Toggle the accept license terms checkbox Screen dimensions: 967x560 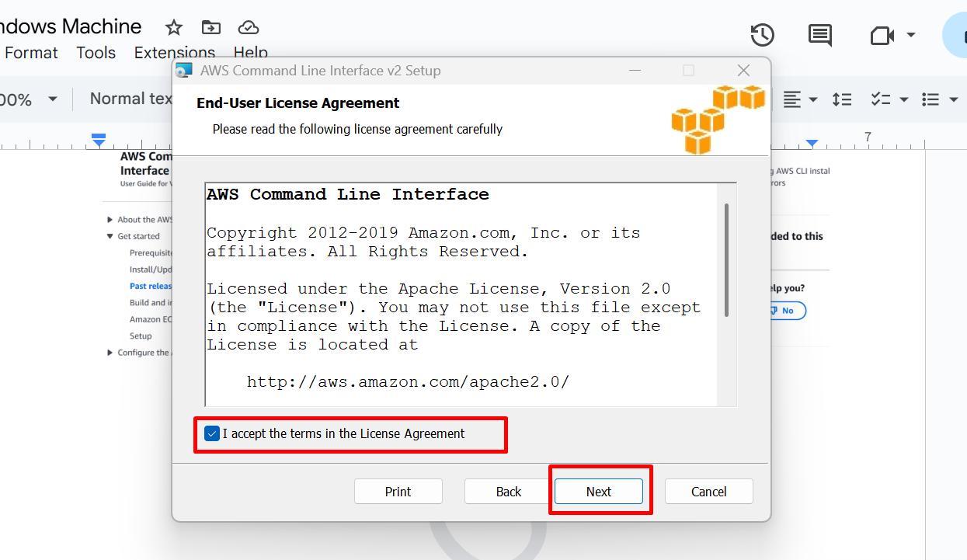click(x=212, y=433)
